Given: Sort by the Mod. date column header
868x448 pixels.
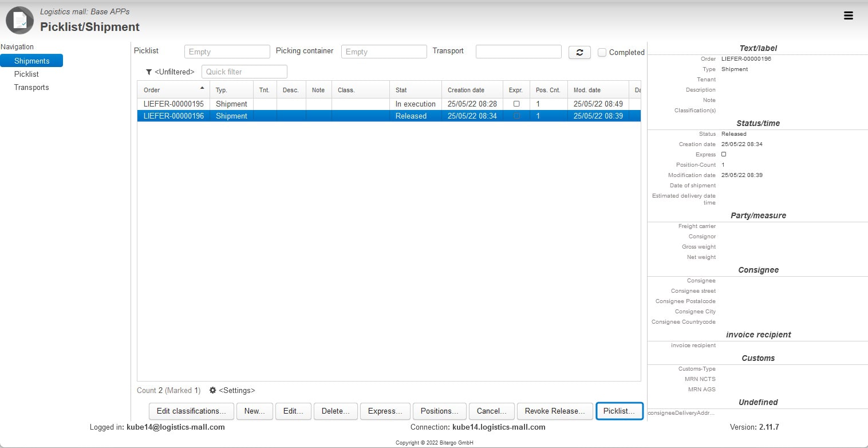Looking at the screenshot, I should click(x=598, y=90).
